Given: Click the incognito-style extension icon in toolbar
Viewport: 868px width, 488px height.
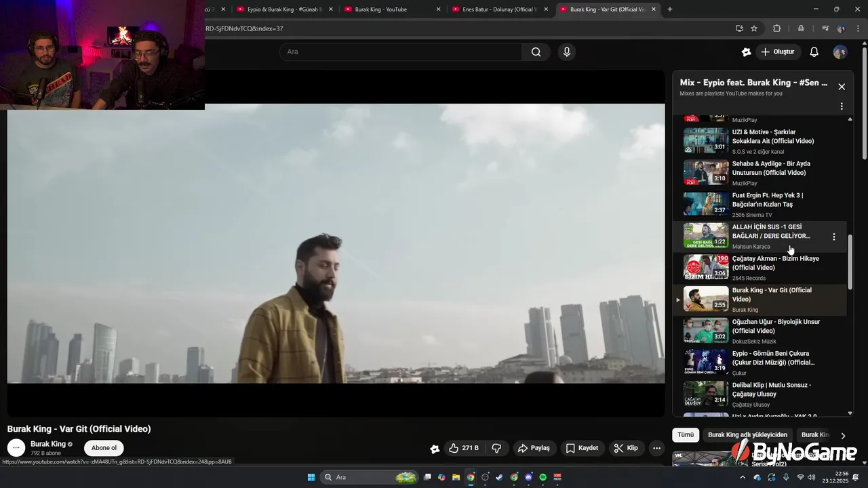Looking at the screenshot, I should [x=801, y=28].
